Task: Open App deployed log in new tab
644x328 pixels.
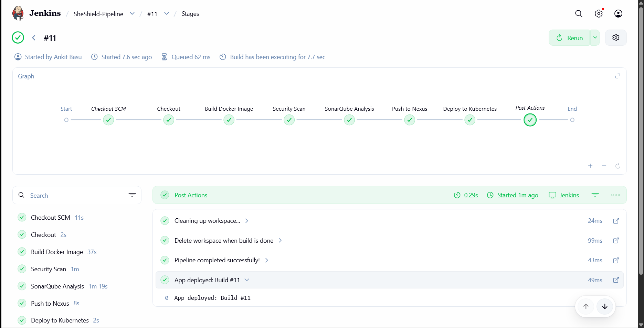Action: click(616, 280)
